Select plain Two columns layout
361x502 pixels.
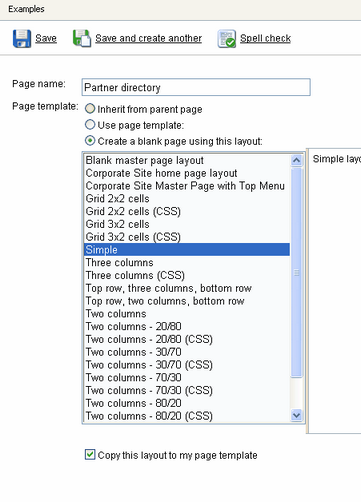(x=187, y=313)
